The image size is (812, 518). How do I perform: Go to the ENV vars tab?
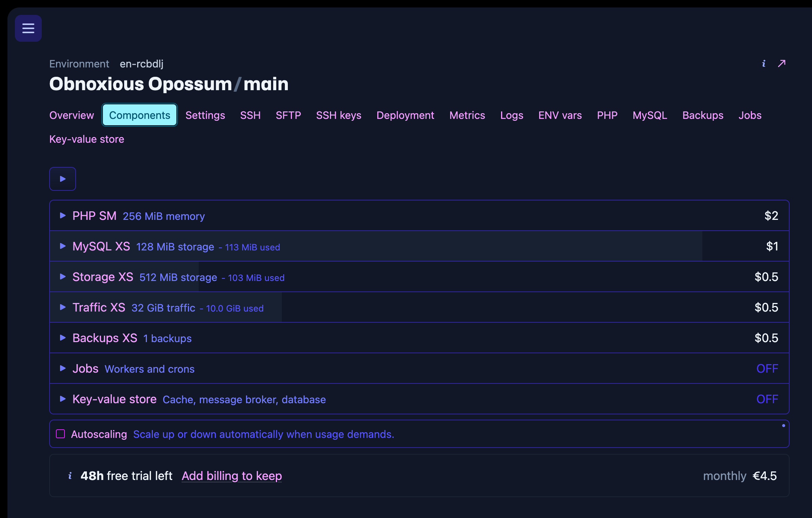[560, 115]
